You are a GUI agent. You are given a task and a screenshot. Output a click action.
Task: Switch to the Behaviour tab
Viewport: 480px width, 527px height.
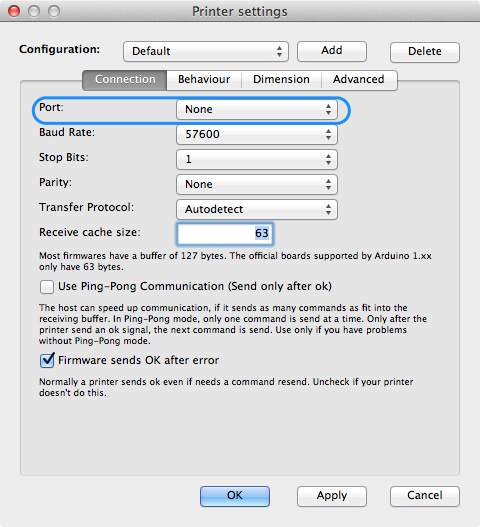[x=204, y=80]
